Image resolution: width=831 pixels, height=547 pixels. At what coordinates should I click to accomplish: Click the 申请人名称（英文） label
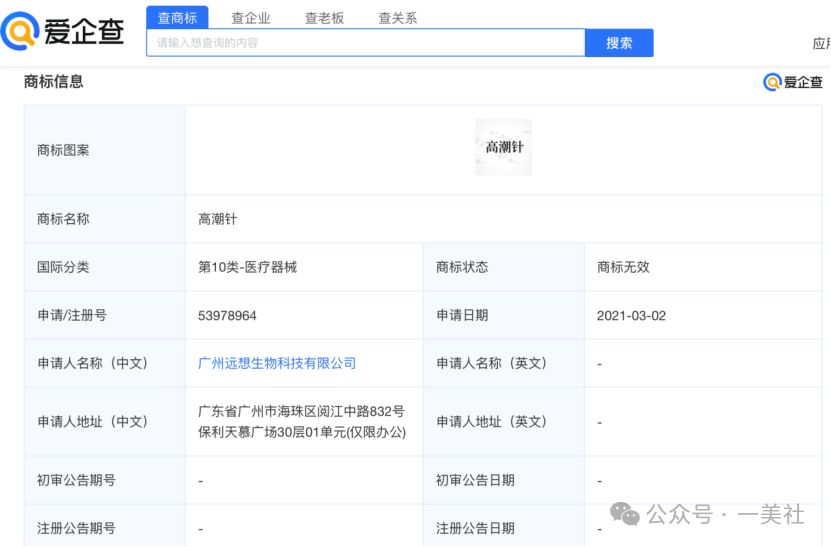pyautogui.click(x=492, y=364)
